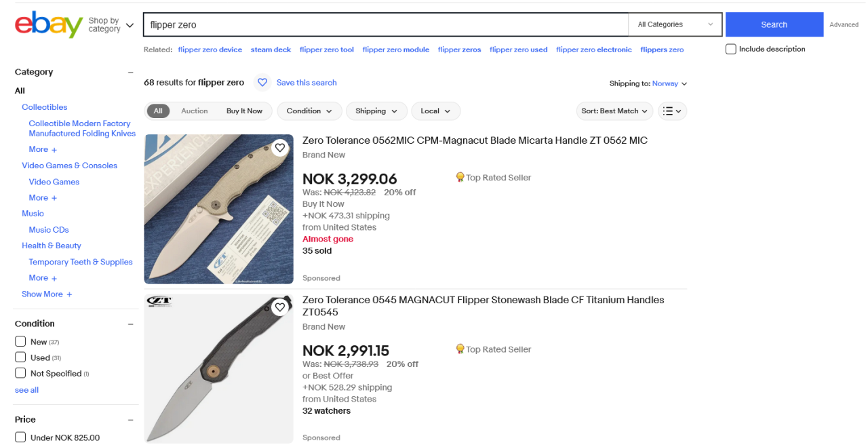Open the steam deck related search link

[271, 49]
